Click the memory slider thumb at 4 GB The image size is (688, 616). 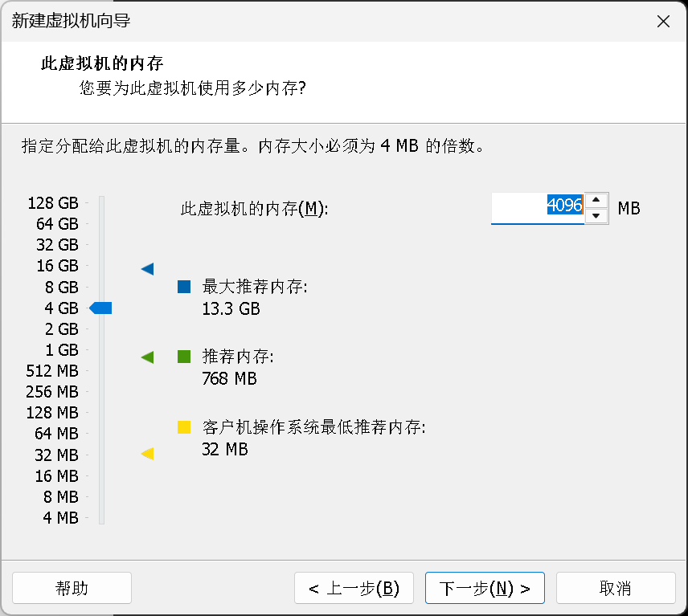[x=101, y=308]
